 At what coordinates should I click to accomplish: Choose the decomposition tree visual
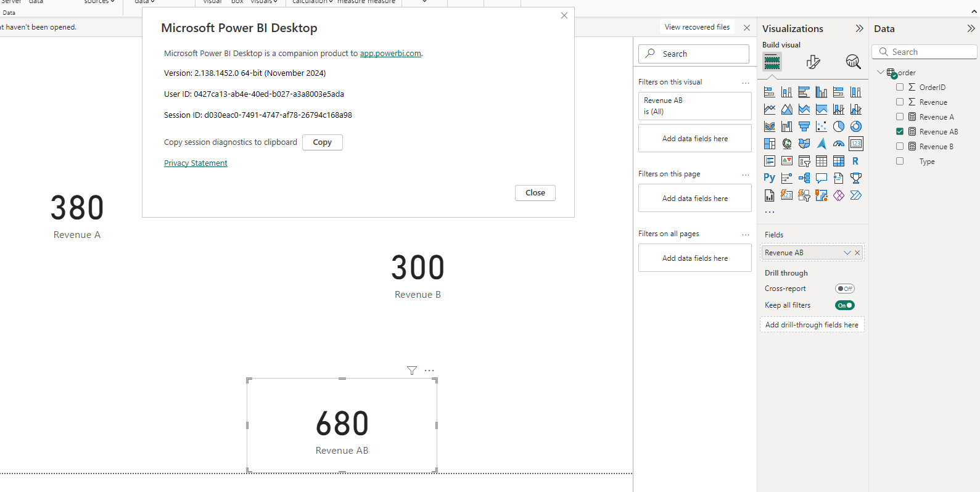(x=804, y=178)
